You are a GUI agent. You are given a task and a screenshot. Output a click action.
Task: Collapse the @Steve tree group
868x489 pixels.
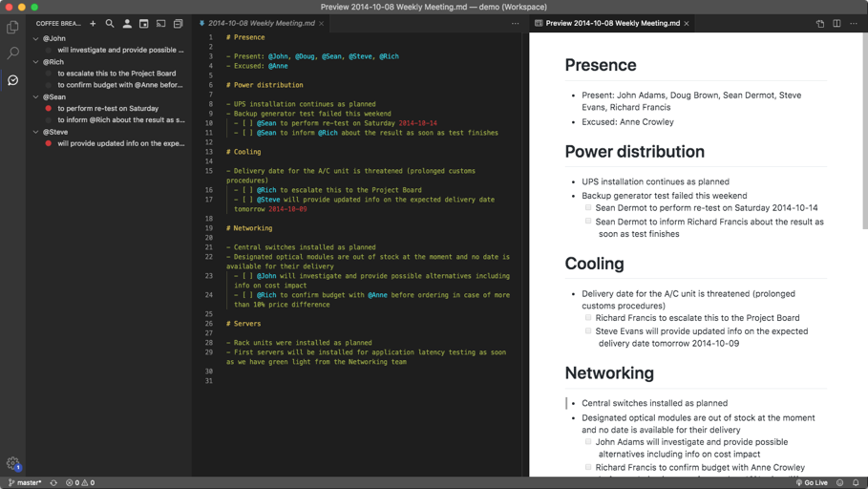pyautogui.click(x=36, y=132)
